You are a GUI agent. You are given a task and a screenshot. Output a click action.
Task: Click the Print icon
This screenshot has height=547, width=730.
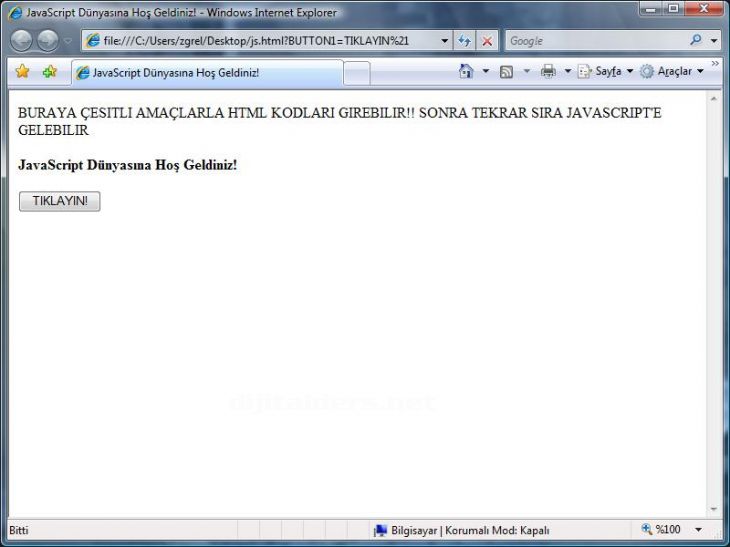(x=548, y=72)
